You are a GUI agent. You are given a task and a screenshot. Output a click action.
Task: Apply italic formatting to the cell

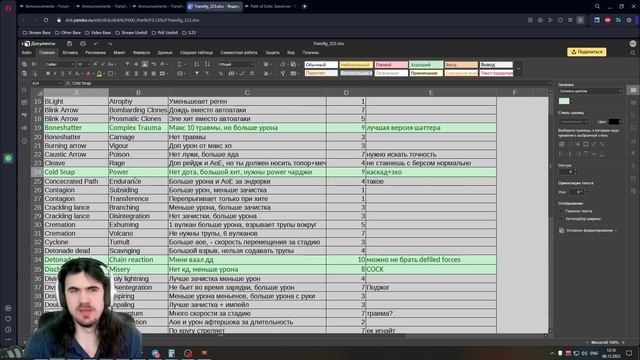click(55, 73)
